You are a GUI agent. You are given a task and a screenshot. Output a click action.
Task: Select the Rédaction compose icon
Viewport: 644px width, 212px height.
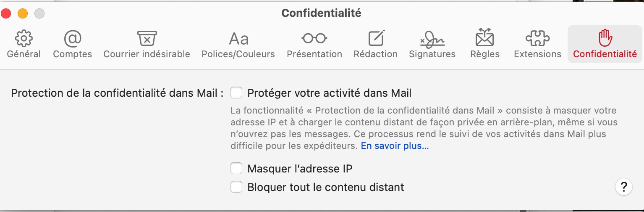click(375, 39)
